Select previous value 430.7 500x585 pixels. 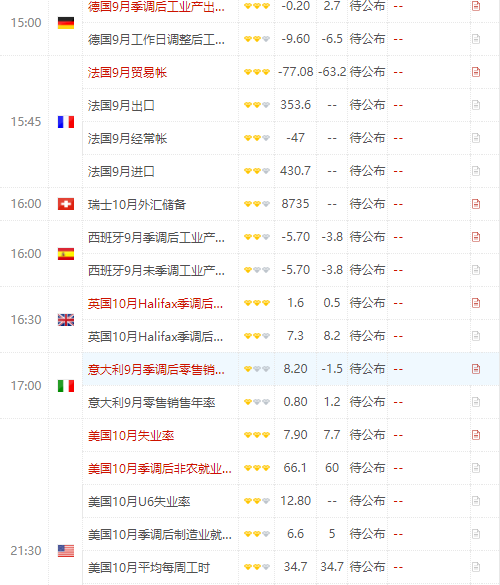coord(296,171)
